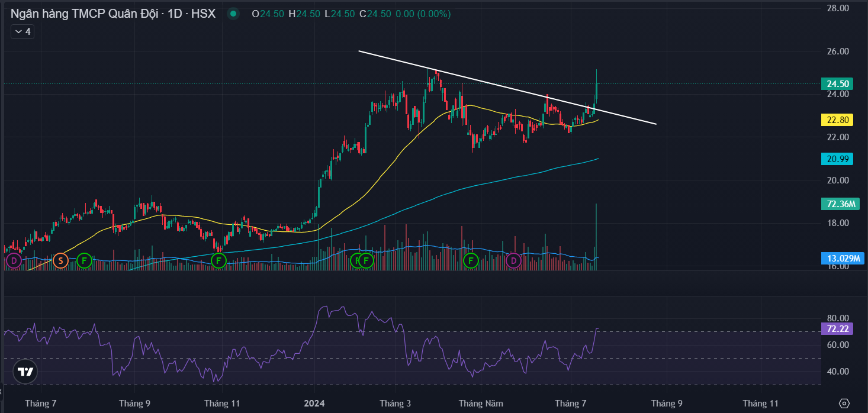
Task: Click the 40.00 RSI scale value
Action: 838,372
